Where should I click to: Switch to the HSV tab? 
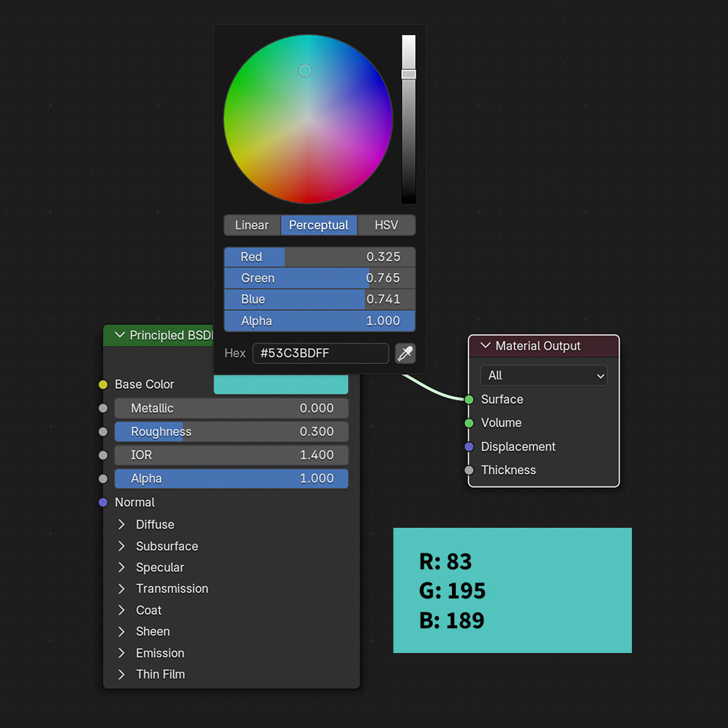(387, 225)
